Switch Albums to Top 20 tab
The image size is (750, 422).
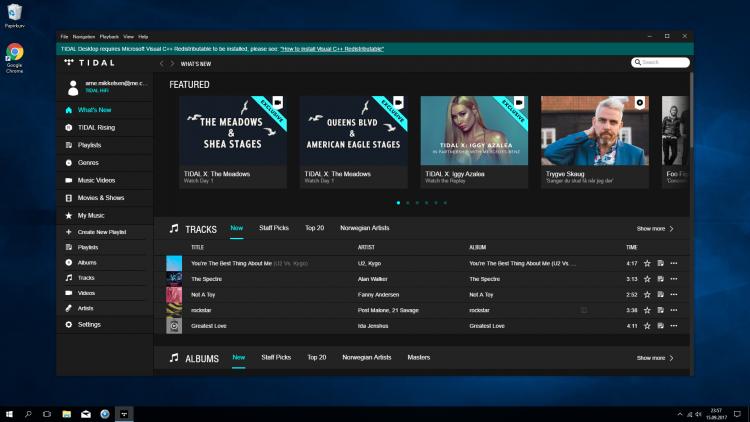click(x=317, y=357)
